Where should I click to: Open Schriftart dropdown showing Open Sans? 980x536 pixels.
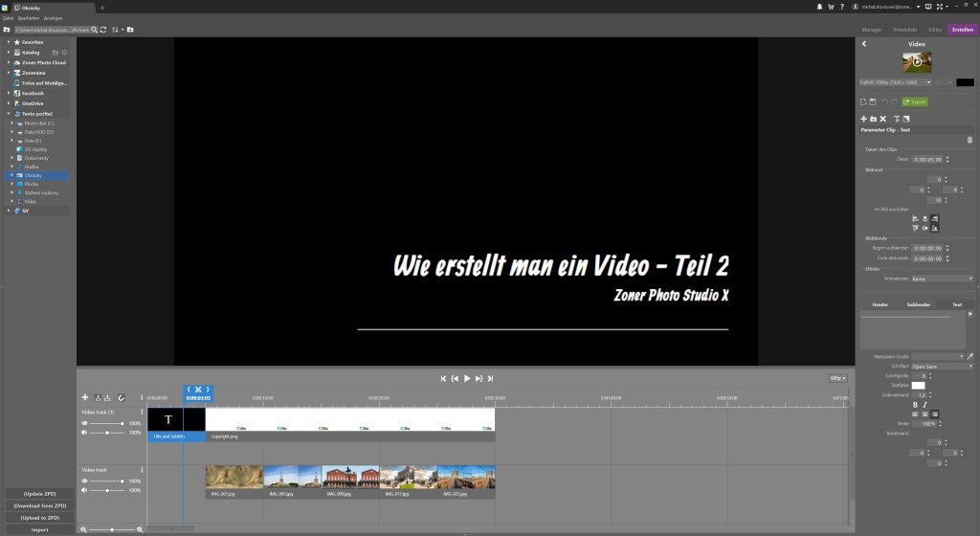coord(942,366)
